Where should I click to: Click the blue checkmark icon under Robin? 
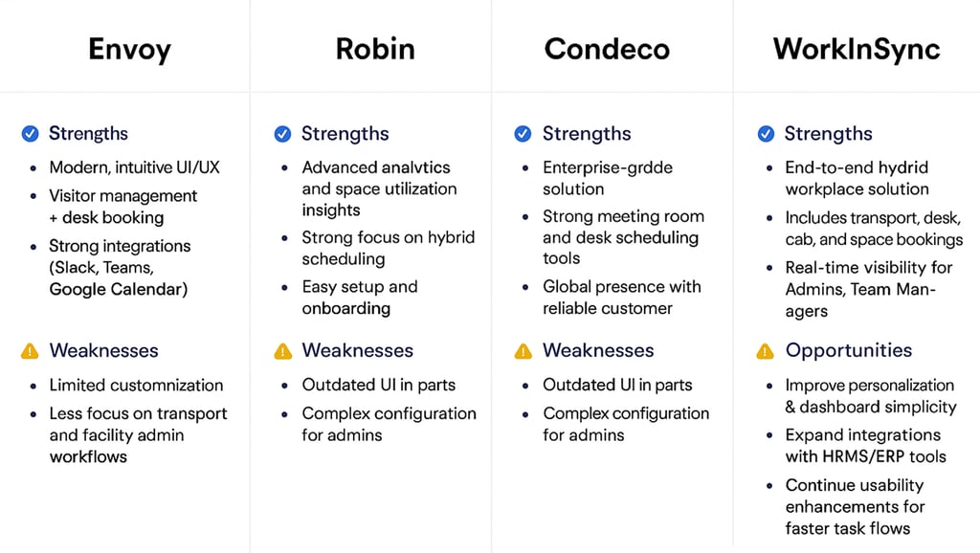pos(282,134)
